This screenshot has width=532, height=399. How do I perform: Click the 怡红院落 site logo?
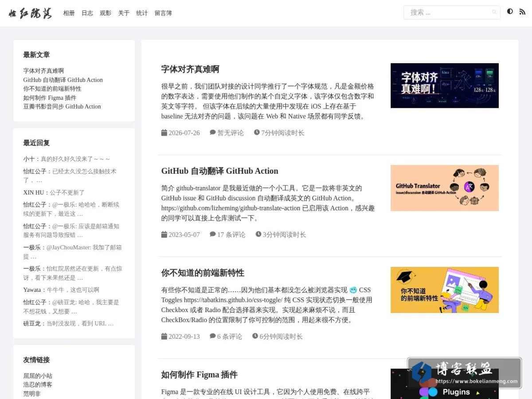click(30, 13)
